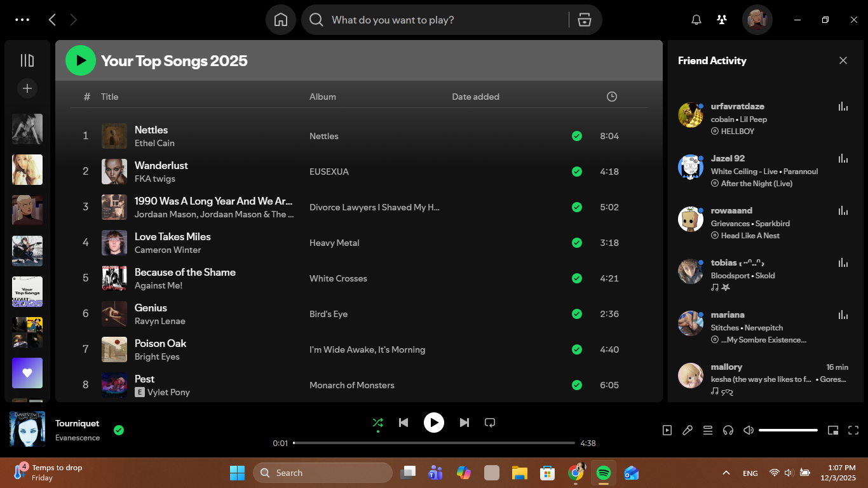The width and height of the screenshot is (868, 488).
Task: Show hidden system tray icons
Action: [726, 473]
